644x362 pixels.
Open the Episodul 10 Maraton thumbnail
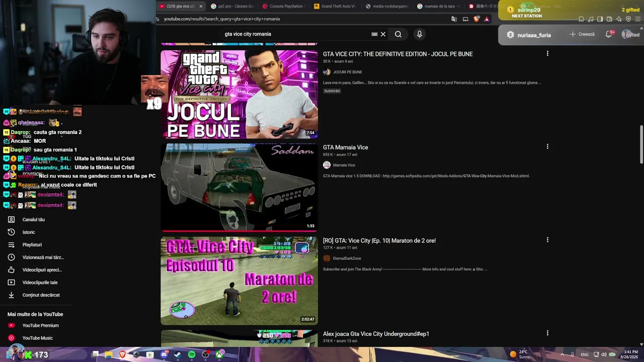pos(239,281)
